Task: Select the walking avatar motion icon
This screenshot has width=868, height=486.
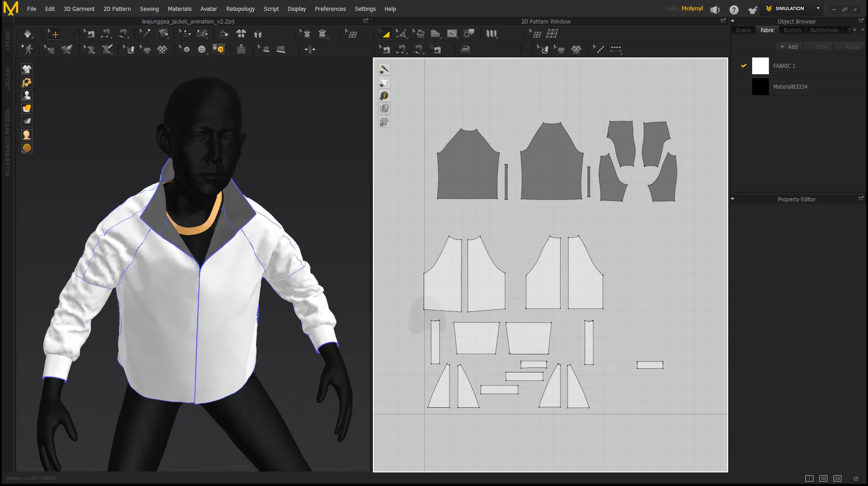Action: [x=28, y=49]
